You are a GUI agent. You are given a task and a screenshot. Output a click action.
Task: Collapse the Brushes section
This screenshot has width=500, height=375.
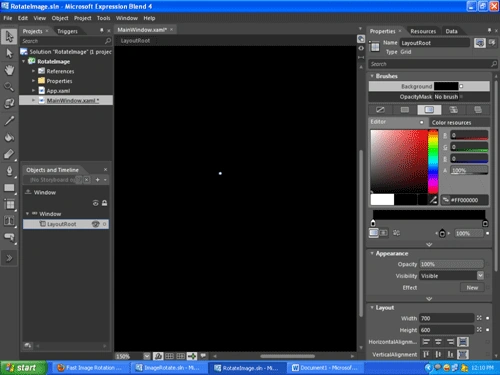pos(372,76)
